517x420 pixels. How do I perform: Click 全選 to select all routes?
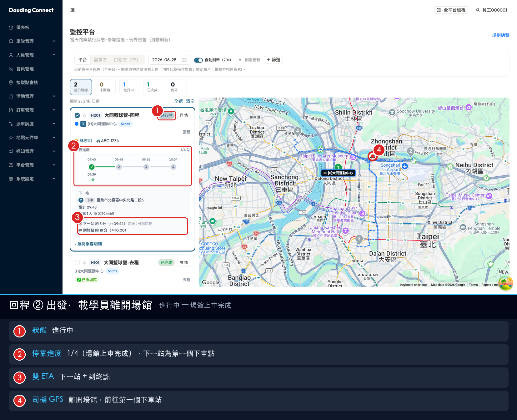click(178, 101)
